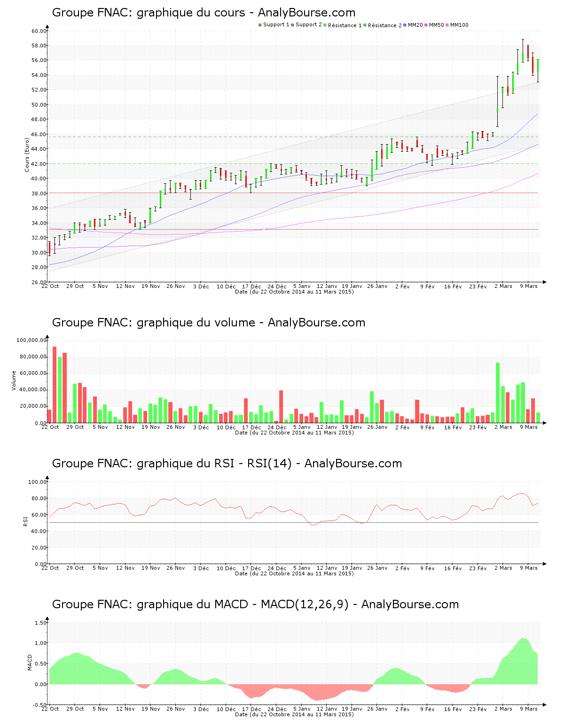The width and height of the screenshot is (564, 728).
Task: Click '9 Mars' date on price chart axis
Action: pyautogui.click(x=528, y=286)
